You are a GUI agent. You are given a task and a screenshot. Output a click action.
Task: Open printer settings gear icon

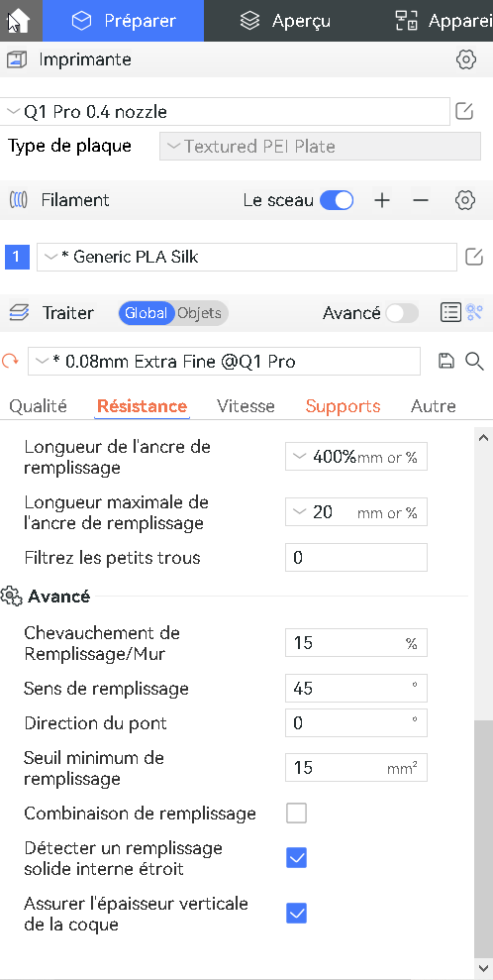466,60
